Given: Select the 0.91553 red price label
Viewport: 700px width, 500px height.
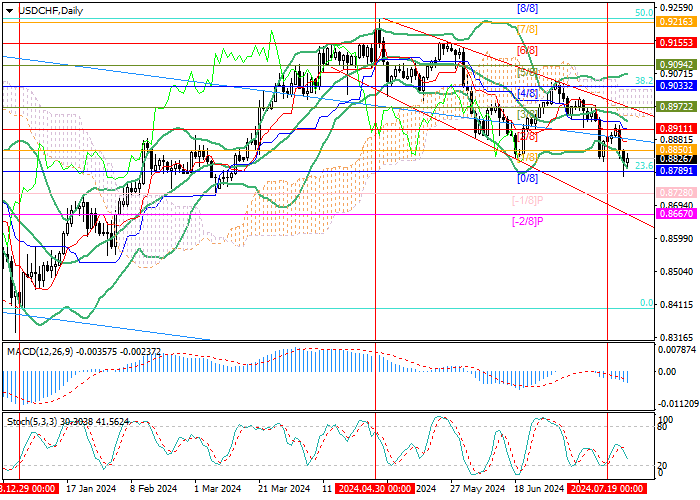Looking at the screenshot, I should tap(676, 42).
